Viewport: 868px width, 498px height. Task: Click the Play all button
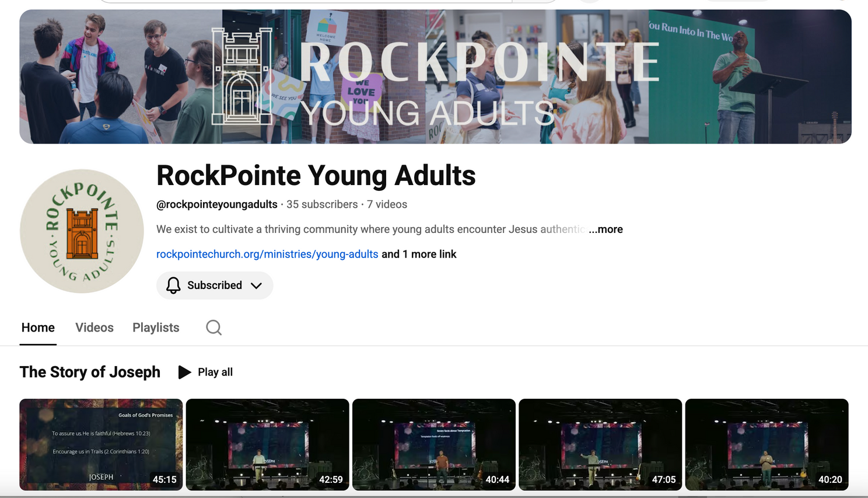click(x=205, y=372)
